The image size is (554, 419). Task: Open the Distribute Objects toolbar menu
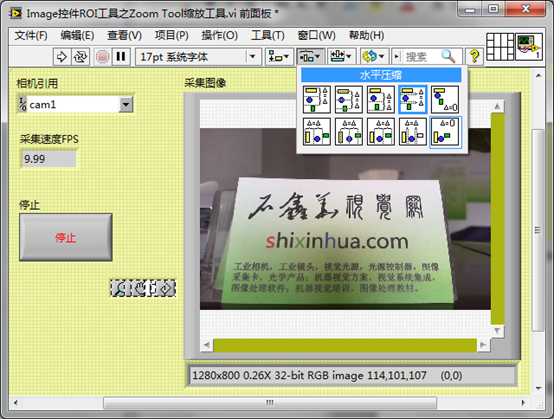coord(310,57)
